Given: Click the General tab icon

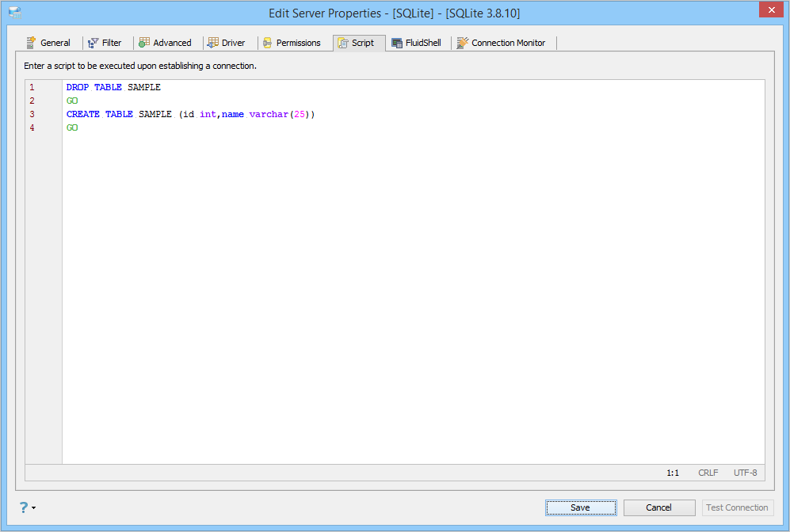Looking at the screenshot, I should [31, 43].
